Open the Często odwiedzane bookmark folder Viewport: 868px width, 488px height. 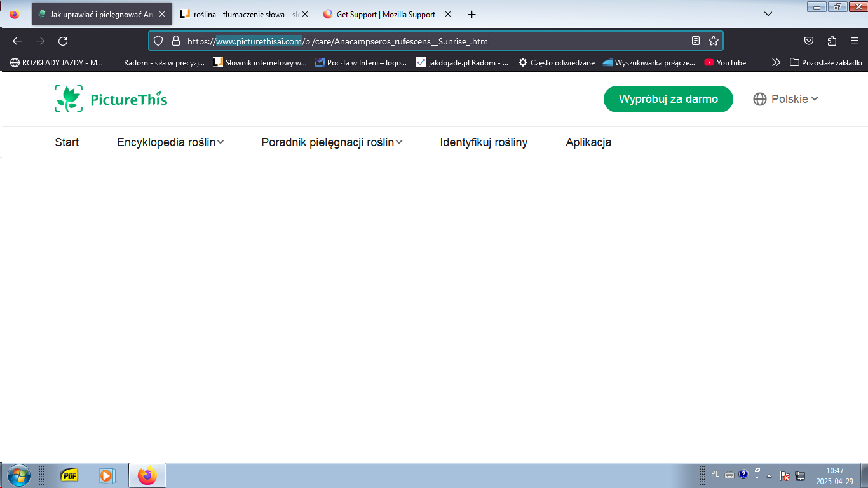(x=557, y=62)
